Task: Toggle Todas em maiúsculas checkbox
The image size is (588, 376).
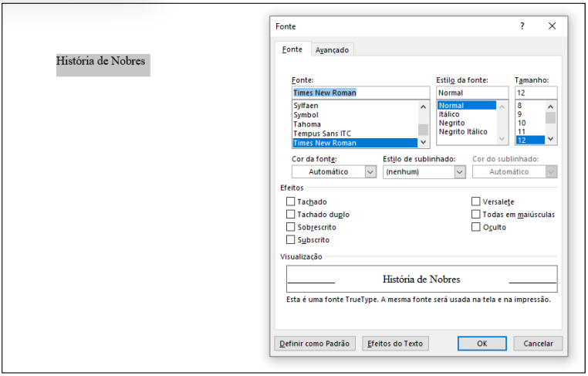Action: pos(475,215)
